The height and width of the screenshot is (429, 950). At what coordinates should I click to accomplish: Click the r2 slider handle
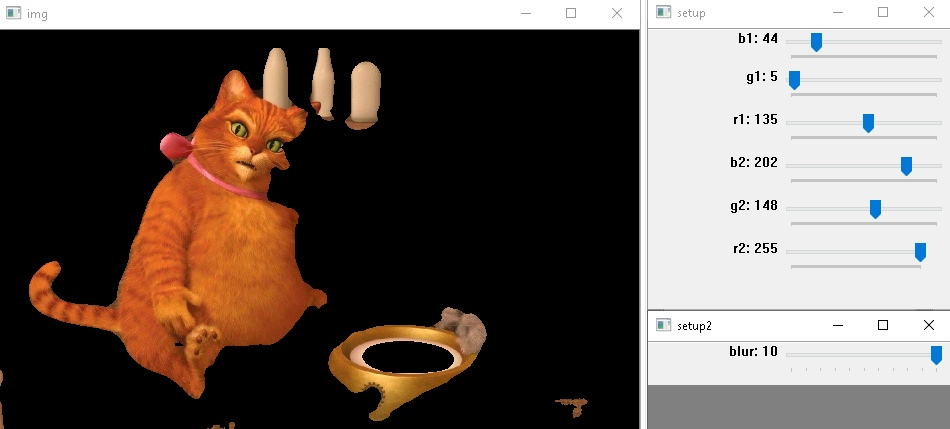pyautogui.click(x=920, y=252)
